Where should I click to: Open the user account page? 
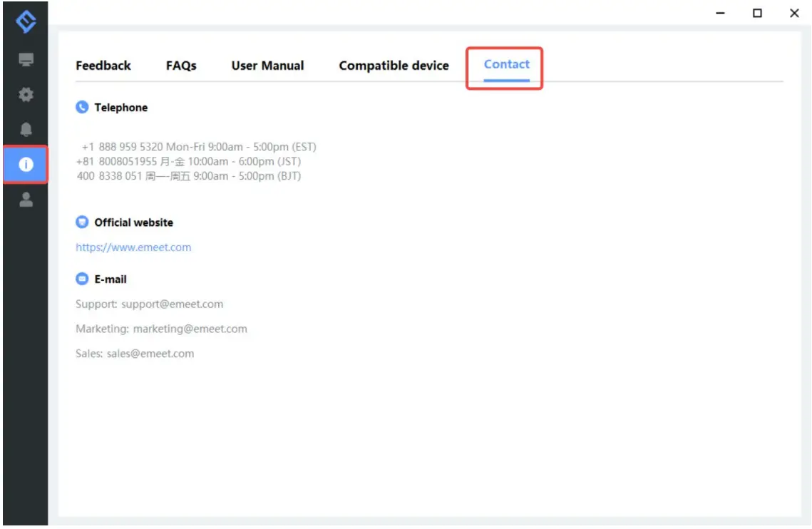point(26,200)
